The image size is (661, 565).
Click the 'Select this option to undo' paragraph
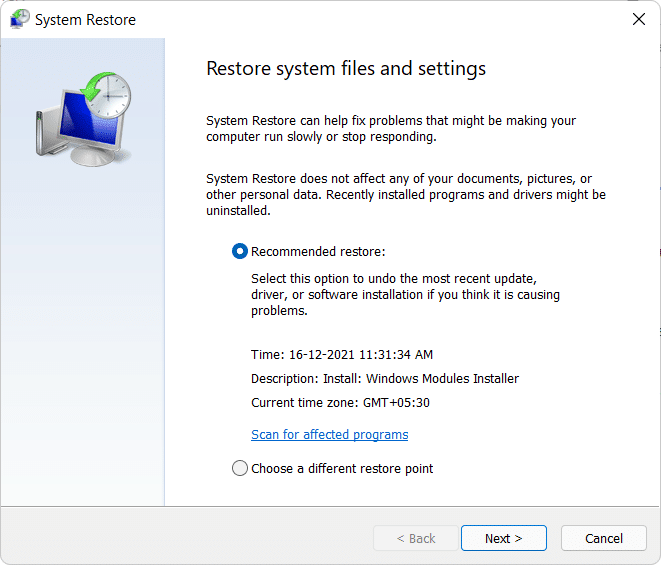click(405, 294)
